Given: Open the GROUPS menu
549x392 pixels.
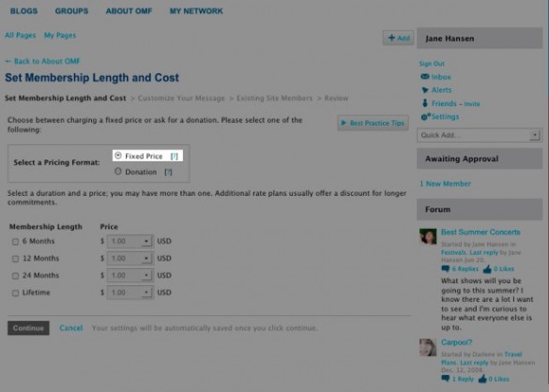Looking at the screenshot, I should click(x=71, y=11).
